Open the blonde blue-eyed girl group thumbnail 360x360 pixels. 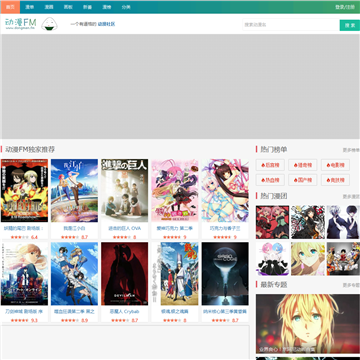[308, 259]
